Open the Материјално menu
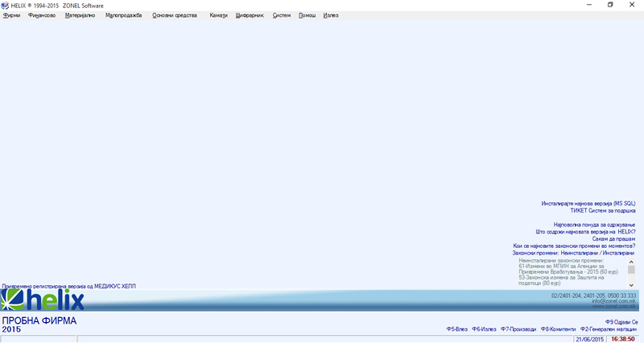644x343 pixels. pyautogui.click(x=80, y=15)
